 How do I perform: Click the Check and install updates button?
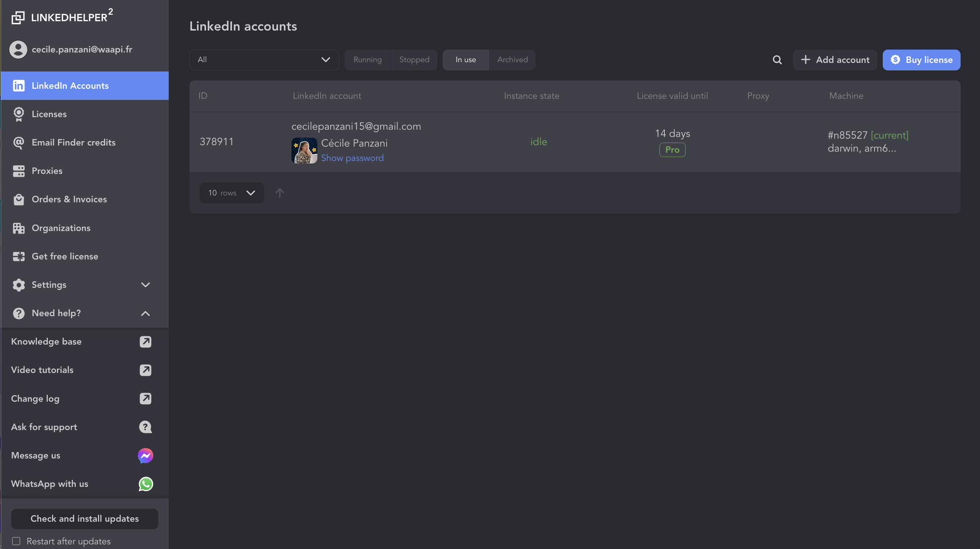[84, 519]
